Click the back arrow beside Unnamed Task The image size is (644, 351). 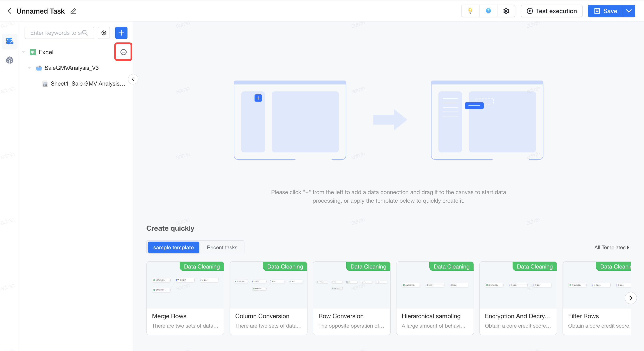tap(9, 11)
